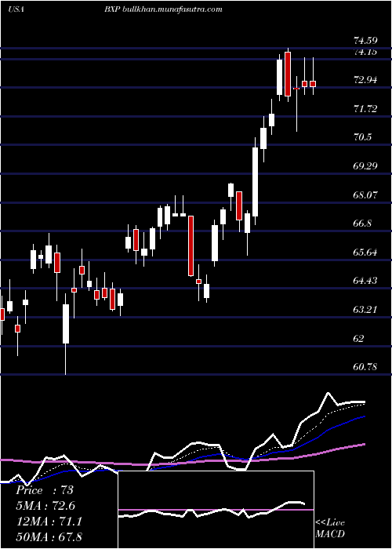The image size is (392, 549).
Task: Click the 65.64 price level label
Action: click(x=365, y=252)
